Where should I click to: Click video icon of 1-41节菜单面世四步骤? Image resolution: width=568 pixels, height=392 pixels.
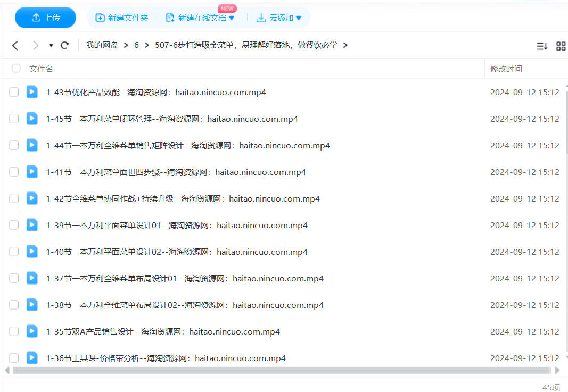(x=32, y=172)
